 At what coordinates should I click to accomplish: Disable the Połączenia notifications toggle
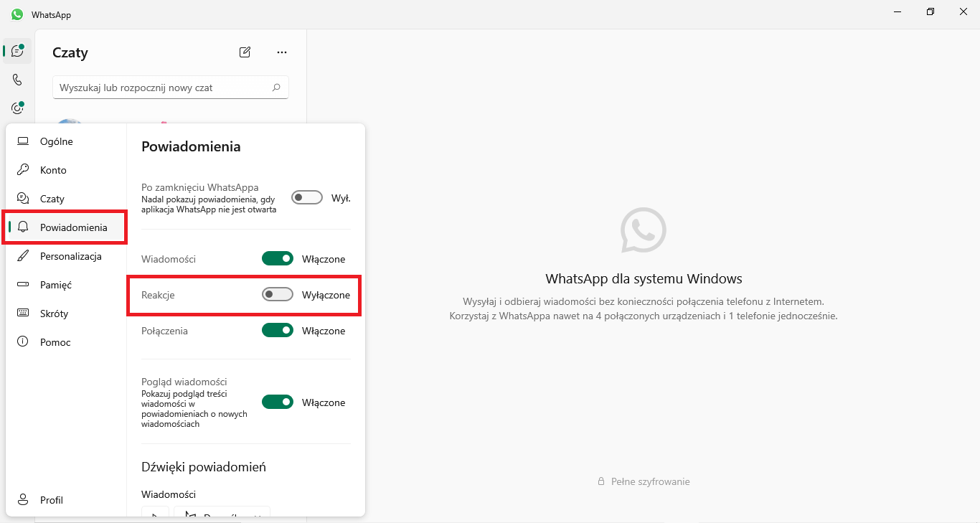pyautogui.click(x=278, y=331)
